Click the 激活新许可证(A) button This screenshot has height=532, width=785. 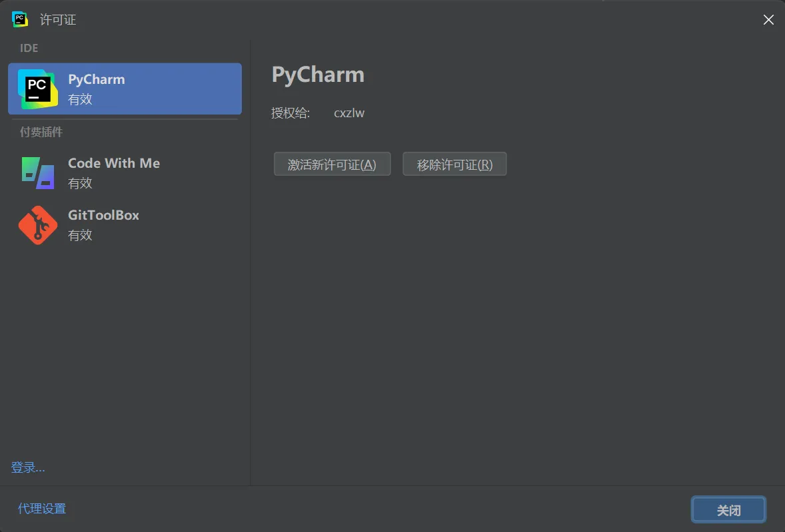pos(332,164)
